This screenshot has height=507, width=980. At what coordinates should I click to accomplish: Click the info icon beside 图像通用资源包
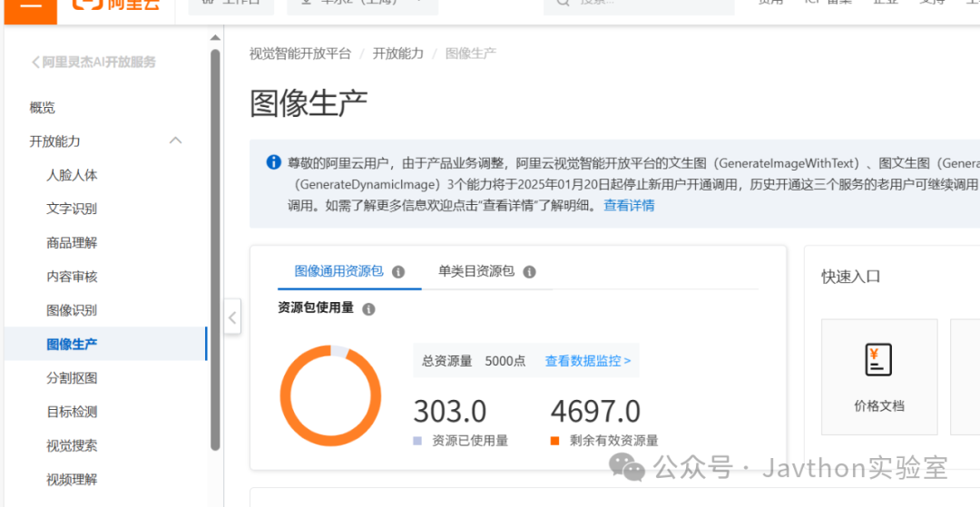coord(398,272)
